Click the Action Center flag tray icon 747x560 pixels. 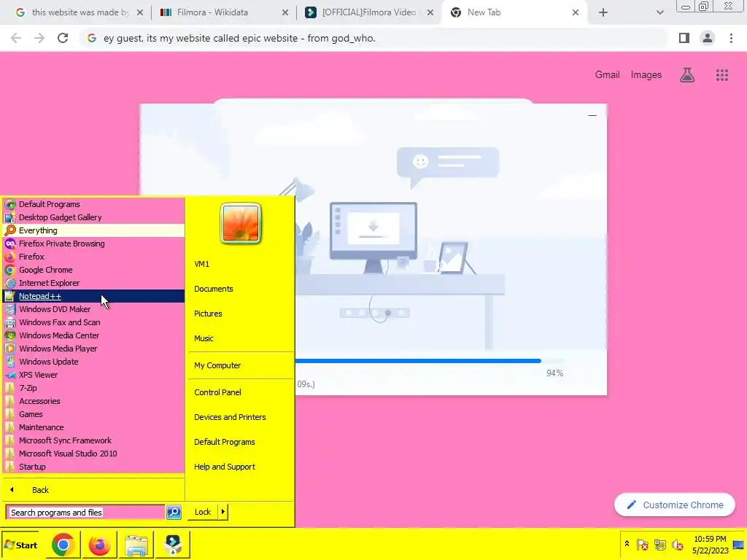click(642, 544)
